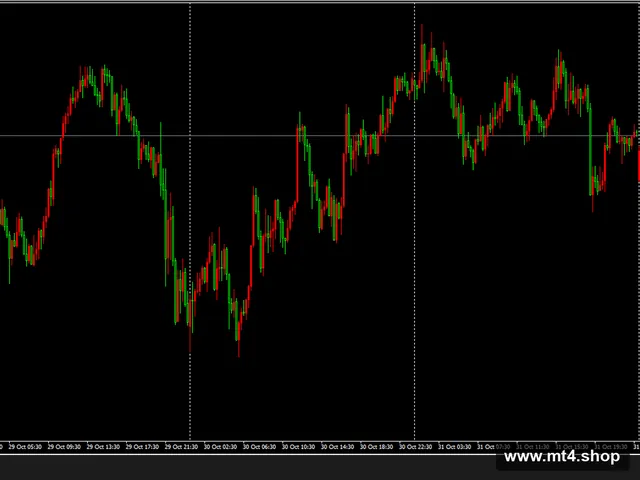Select the horizontal price line across the chart
Image resolution: width=640 pixels, height=480 pixels.
click(320, 136)
